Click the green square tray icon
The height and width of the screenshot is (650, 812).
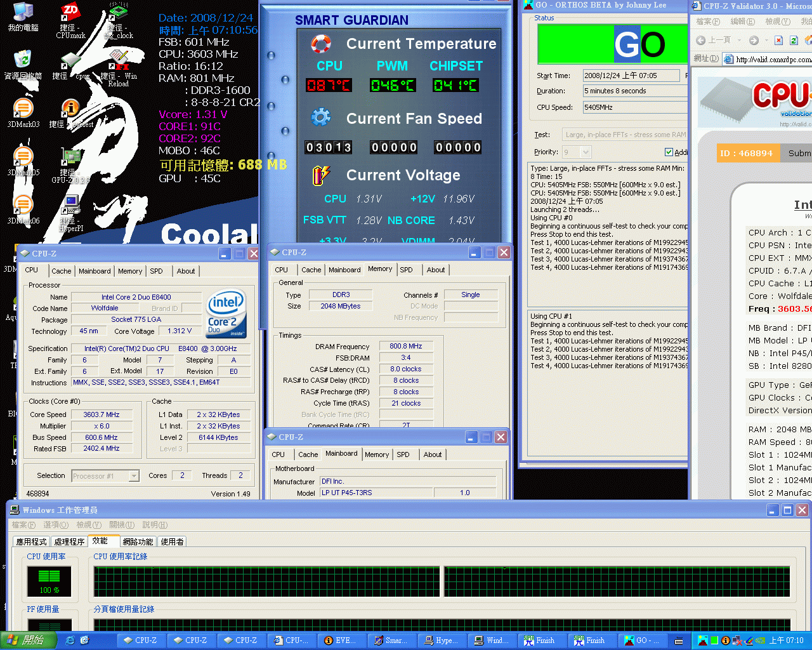click(x=714, y=640)
